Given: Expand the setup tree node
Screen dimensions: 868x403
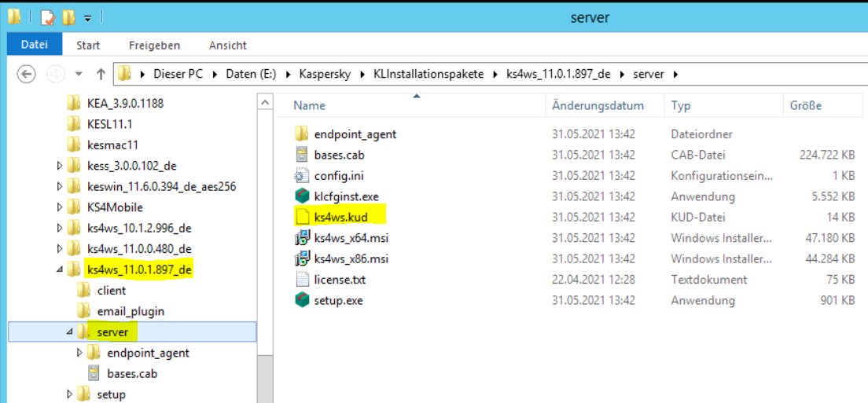Looking at the screenshot, I should [70, 394].
